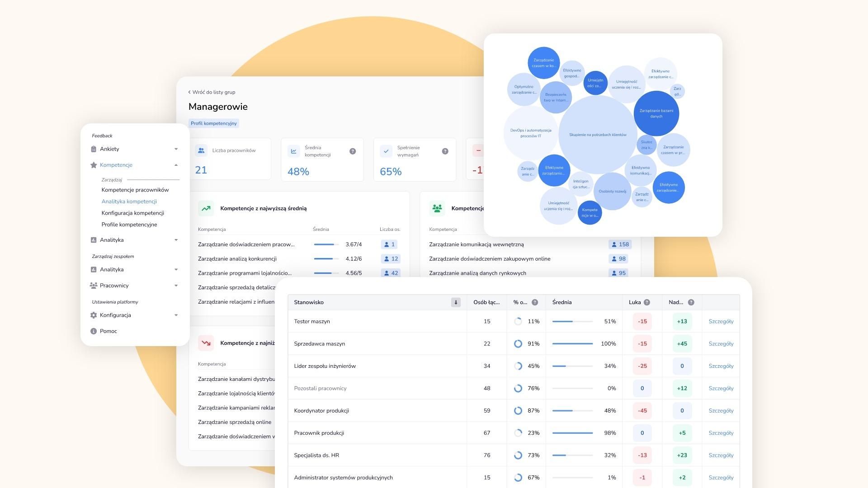Click the Luka column help icon
Viewport: 868px width, 488px height.
click(x=647, y=302)
